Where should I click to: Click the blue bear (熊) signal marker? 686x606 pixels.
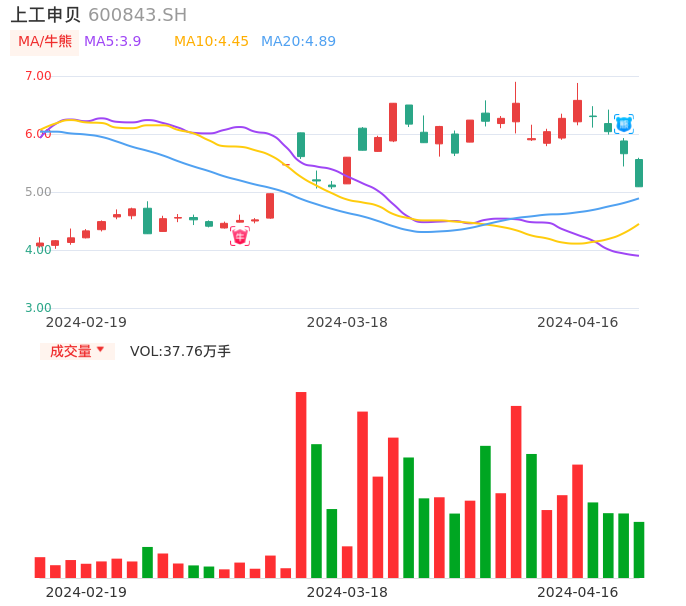click(x=623, y=124)
